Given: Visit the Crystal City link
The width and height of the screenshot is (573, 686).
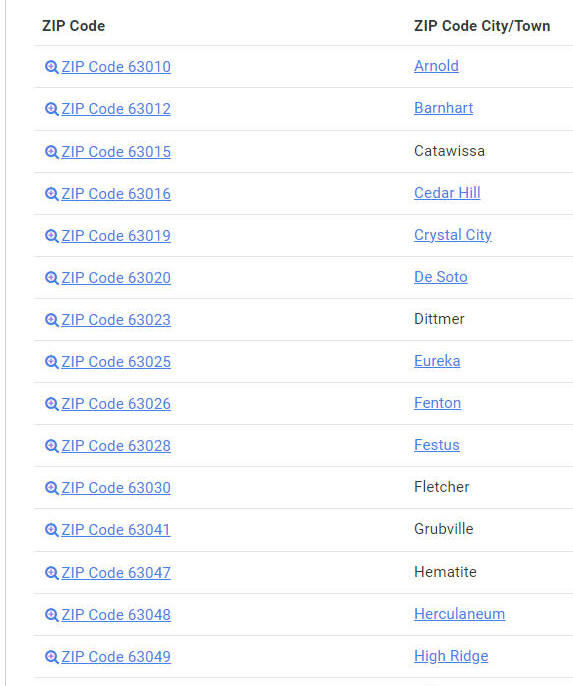Looking at the screenshot, I should coord(453,235).
